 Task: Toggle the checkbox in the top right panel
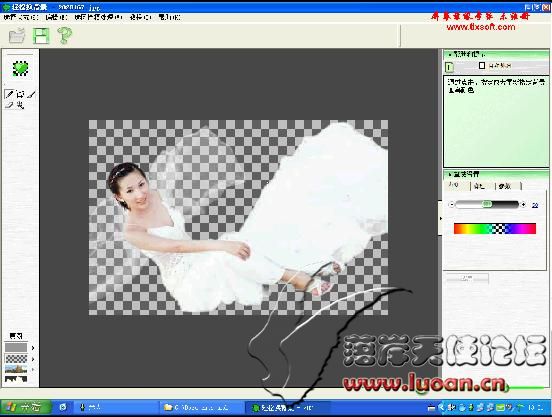pos(482,65)
